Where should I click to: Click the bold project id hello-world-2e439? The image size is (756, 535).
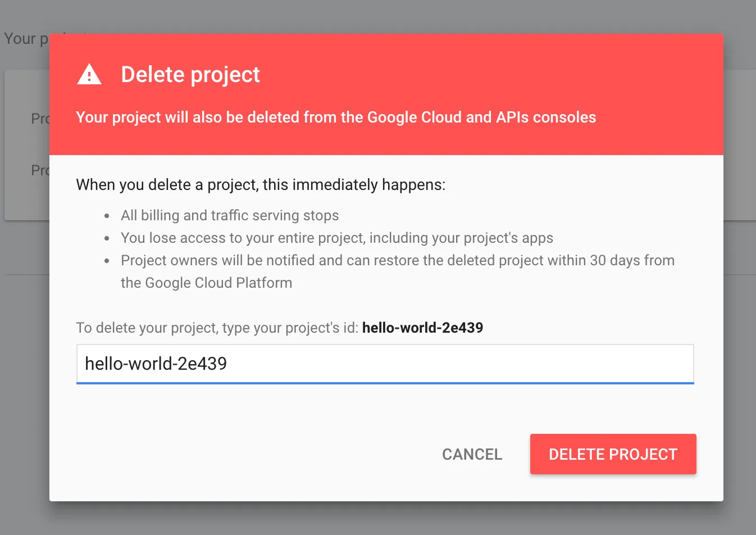(423, 328)
